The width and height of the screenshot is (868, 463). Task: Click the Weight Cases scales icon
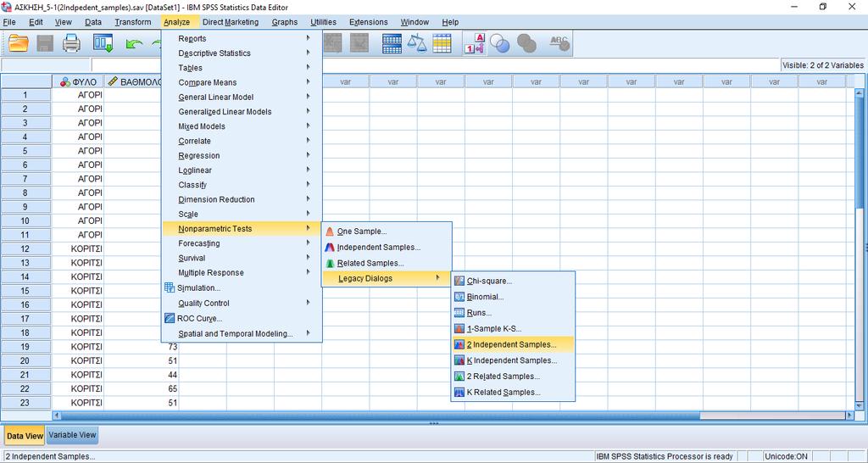point(417,43)
